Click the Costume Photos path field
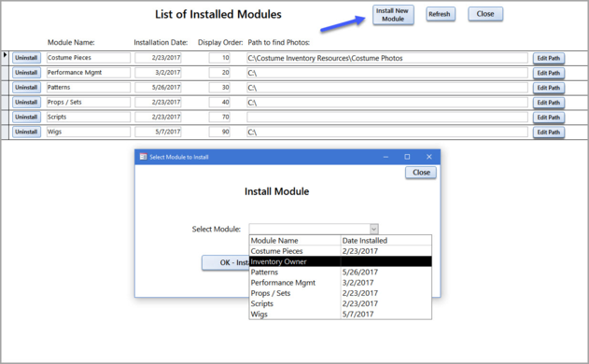 387,58
